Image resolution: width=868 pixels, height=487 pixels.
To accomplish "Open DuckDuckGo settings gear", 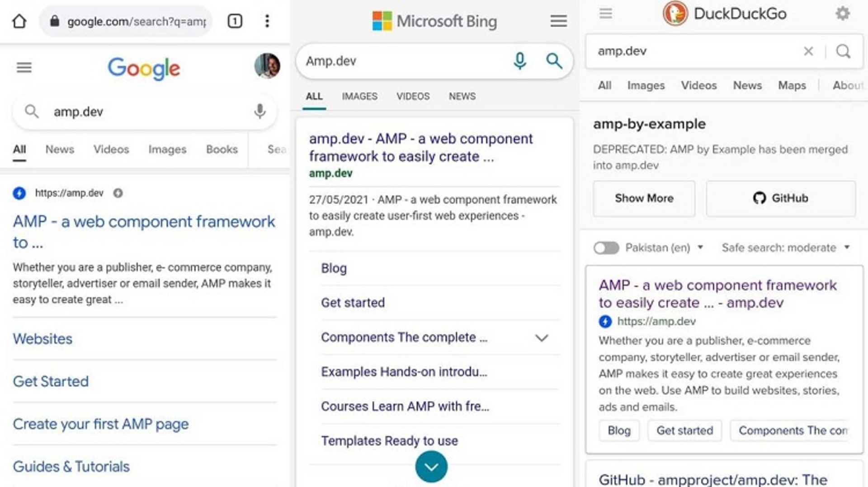I will [843, 14].
